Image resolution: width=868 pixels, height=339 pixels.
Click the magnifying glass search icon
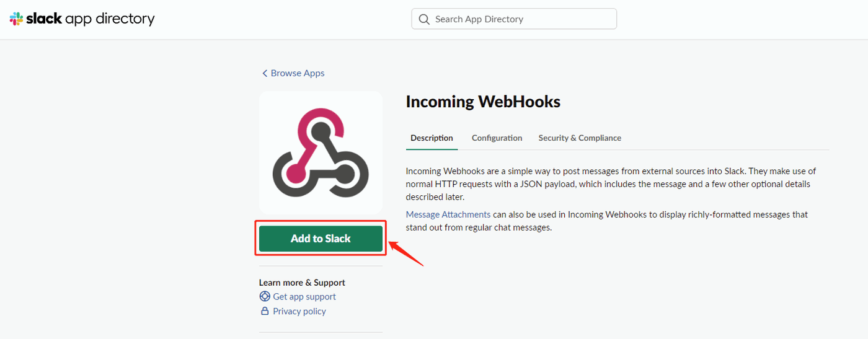click(x=424, y=19)
